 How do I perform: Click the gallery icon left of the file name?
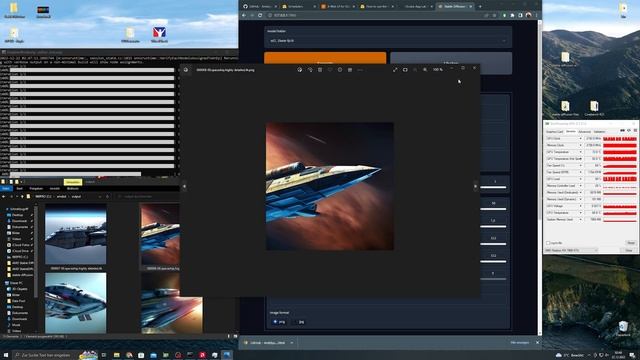tap(186, 70)
